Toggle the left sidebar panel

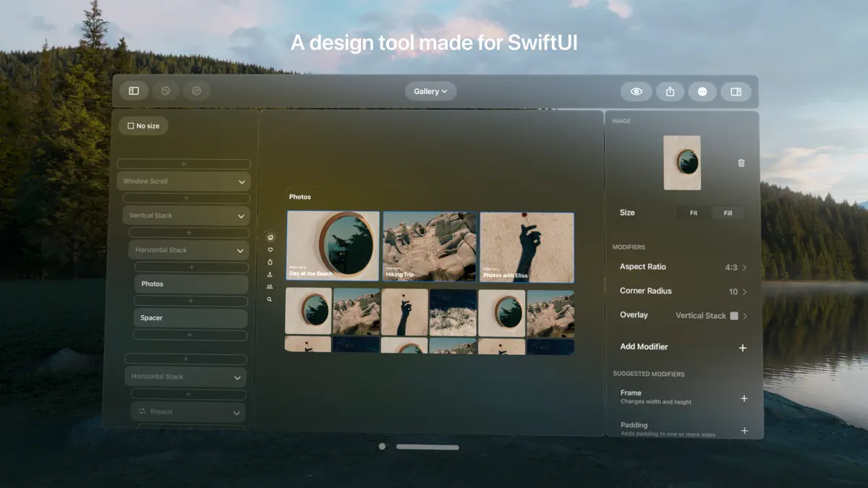pos(134,90)
